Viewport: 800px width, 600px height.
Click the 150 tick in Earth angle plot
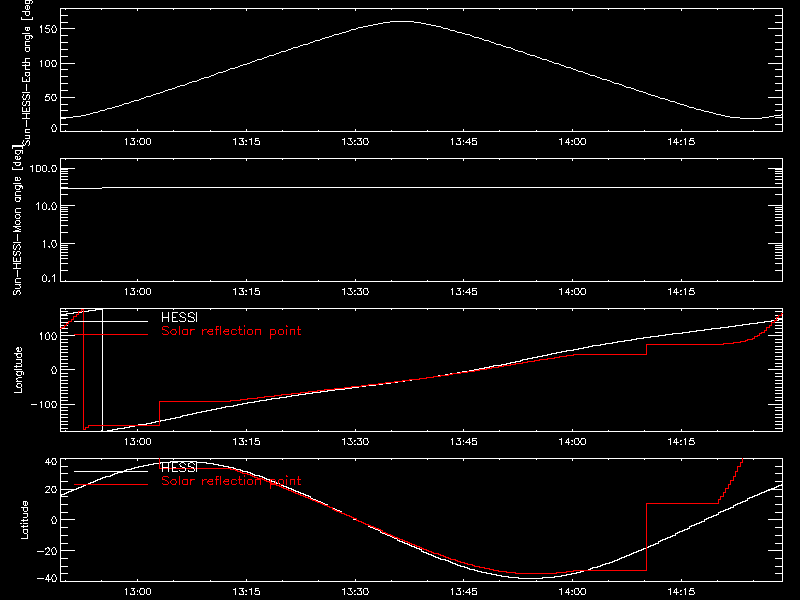(x=48, y=29)
